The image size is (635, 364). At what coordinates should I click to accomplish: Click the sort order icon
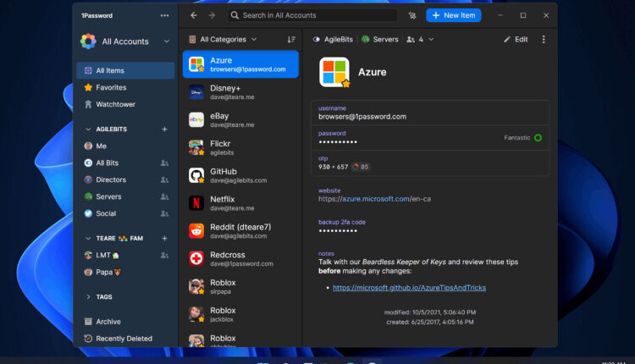291,39
